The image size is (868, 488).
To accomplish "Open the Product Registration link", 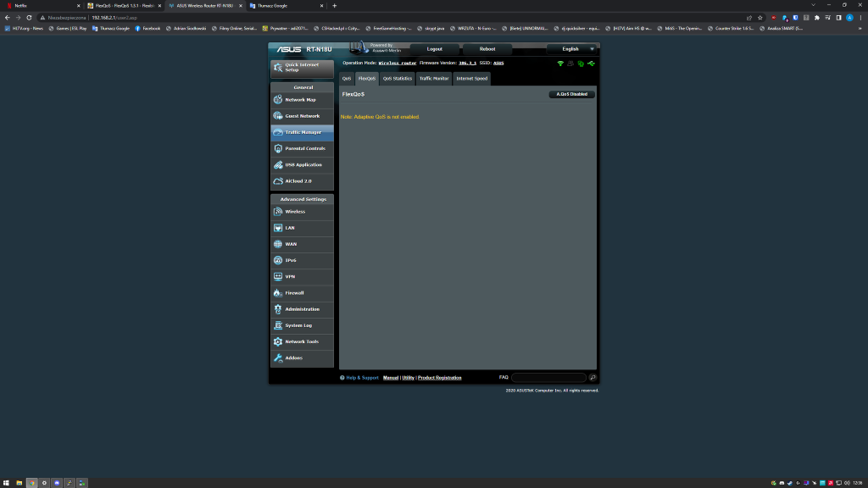I will coord(440,378).
